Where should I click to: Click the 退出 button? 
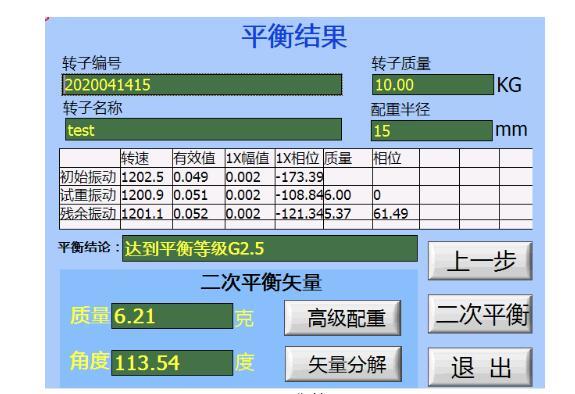[x=480, y=367]
